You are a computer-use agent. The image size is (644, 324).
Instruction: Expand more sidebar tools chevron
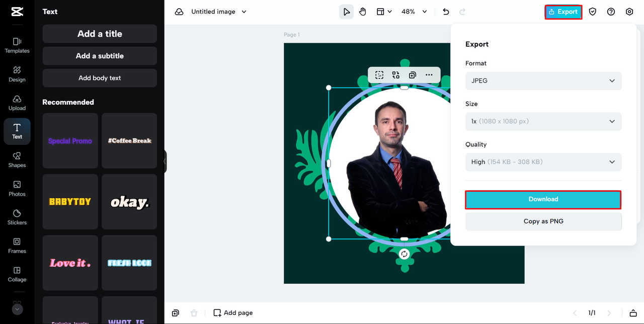coord(17,309)
